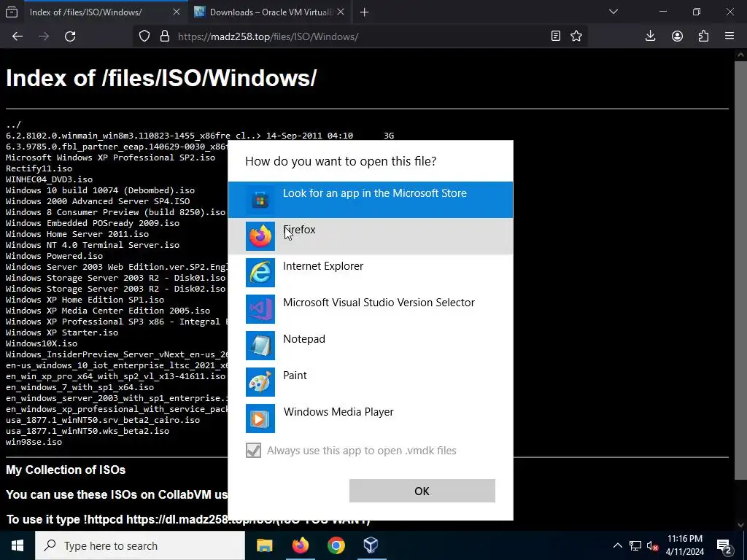747x560 pixels.
Task: Open win98se.iso link
Action: pos(34,443)
